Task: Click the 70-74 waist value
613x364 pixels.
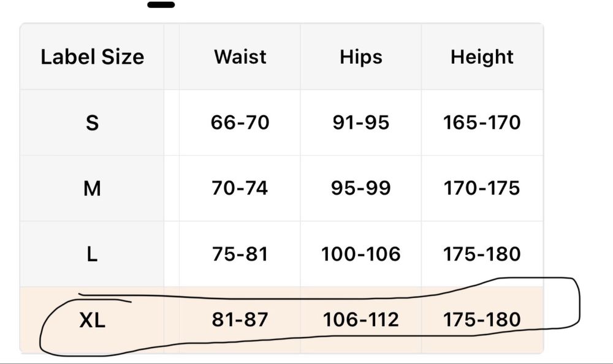Action: coord(240,188)
